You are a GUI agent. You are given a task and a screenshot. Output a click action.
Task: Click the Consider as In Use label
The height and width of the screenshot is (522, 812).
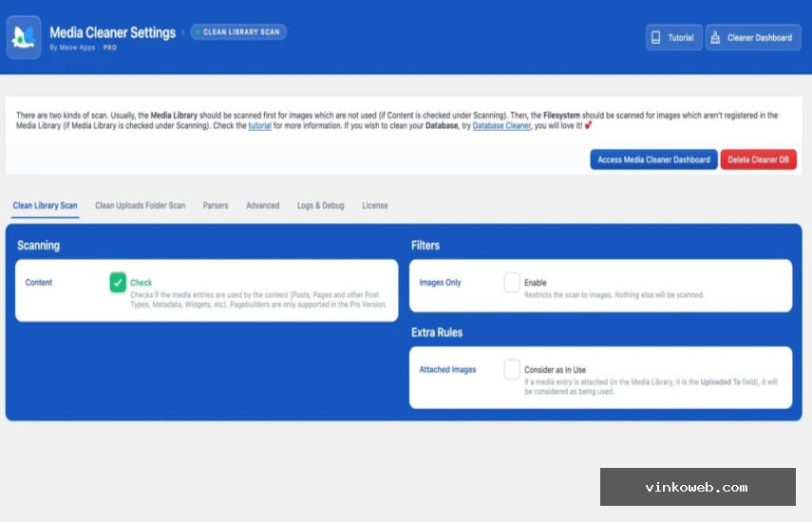555,370
